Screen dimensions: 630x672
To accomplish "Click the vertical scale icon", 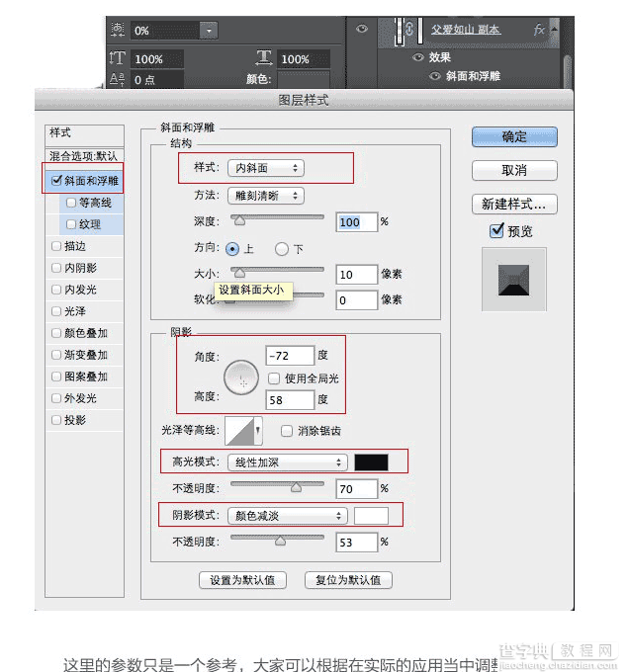I will pyautogui.click(x=117, y=58).
